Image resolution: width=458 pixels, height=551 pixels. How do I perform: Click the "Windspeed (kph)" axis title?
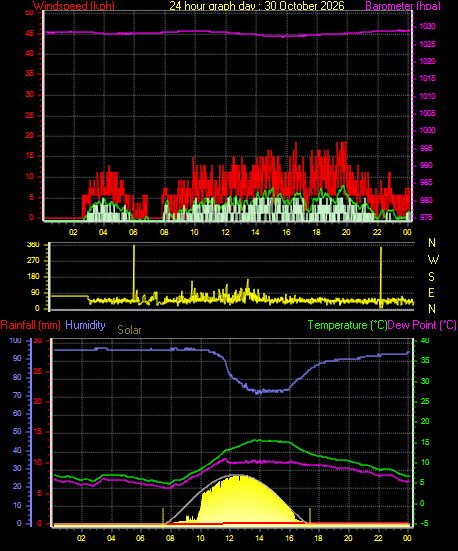(x=74, y=6)
